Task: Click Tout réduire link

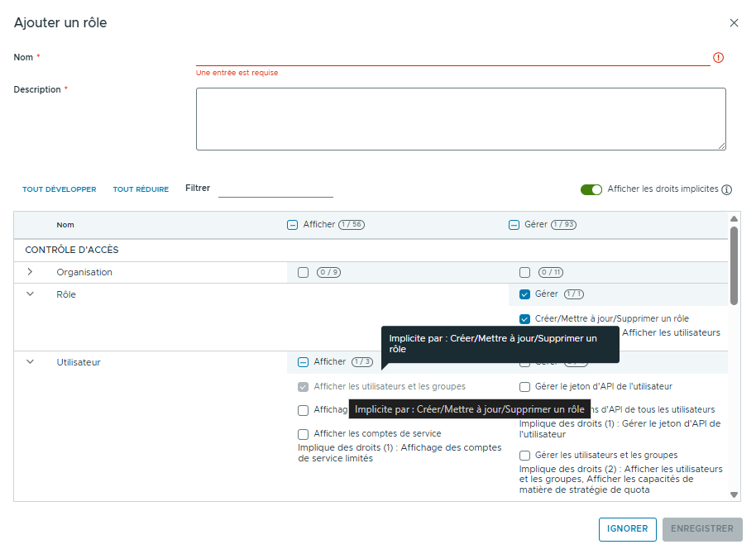Action: point(141,189)
